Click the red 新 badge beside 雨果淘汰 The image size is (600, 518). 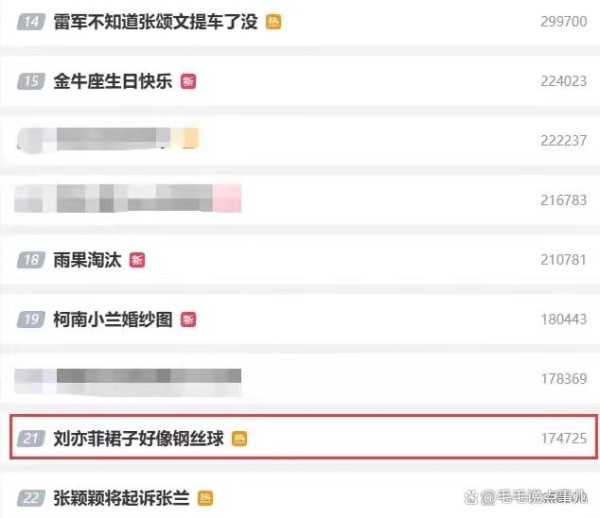(x=137, y=260)
